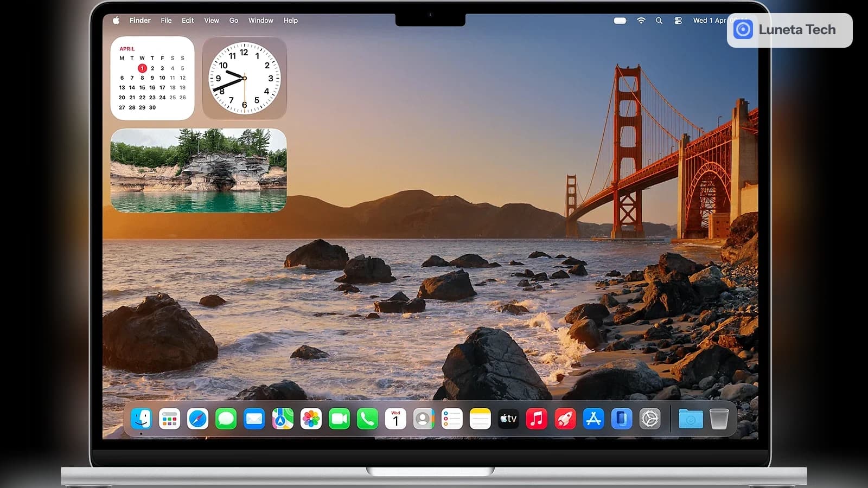Open the Launchpad apps grid icon
Image resolution: width=868 pixels, height=488 pixels.
click(x=170, y=419)
